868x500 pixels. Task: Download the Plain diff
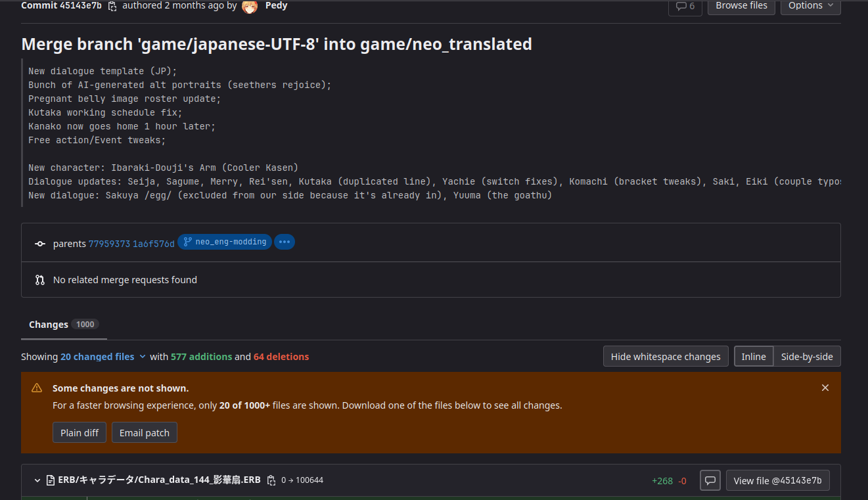coord(80,432)
